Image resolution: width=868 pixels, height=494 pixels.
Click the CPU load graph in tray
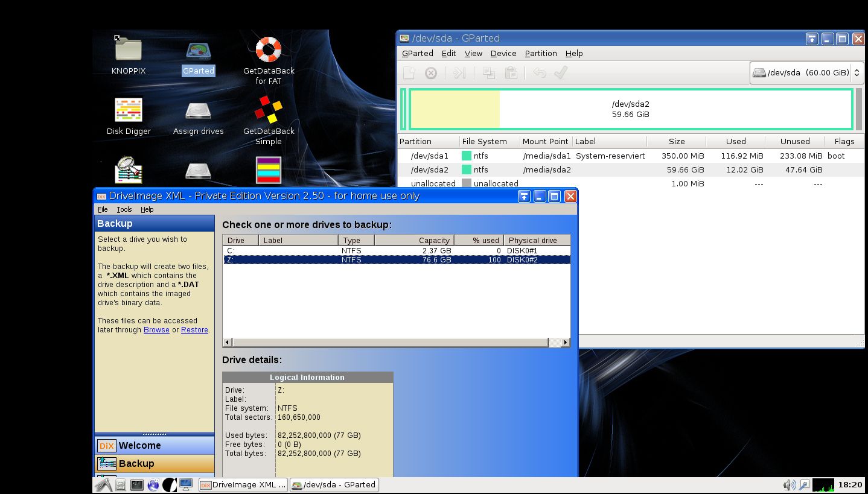coord(823,484)
